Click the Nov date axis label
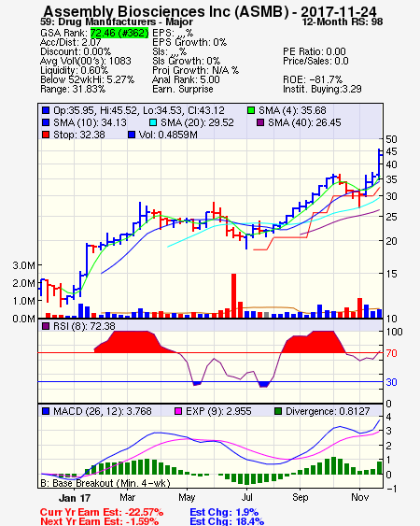420x526 pixels. coord(359,497)
